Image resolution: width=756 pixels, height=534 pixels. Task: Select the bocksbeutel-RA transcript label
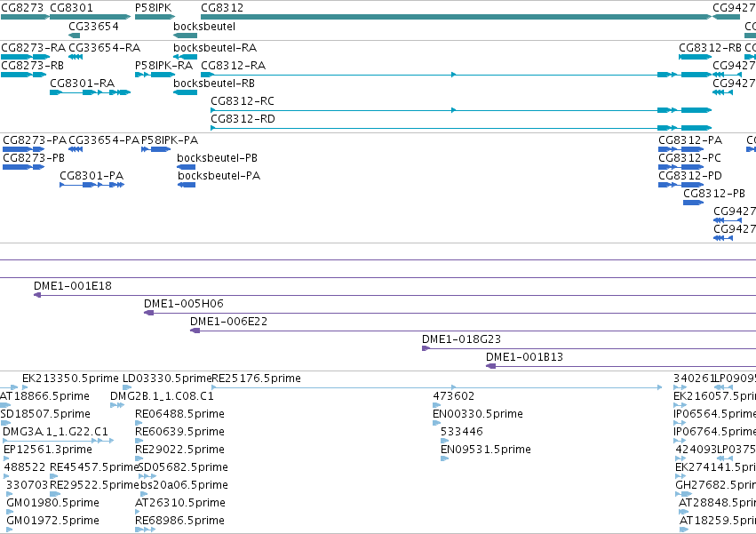(215, 48)
